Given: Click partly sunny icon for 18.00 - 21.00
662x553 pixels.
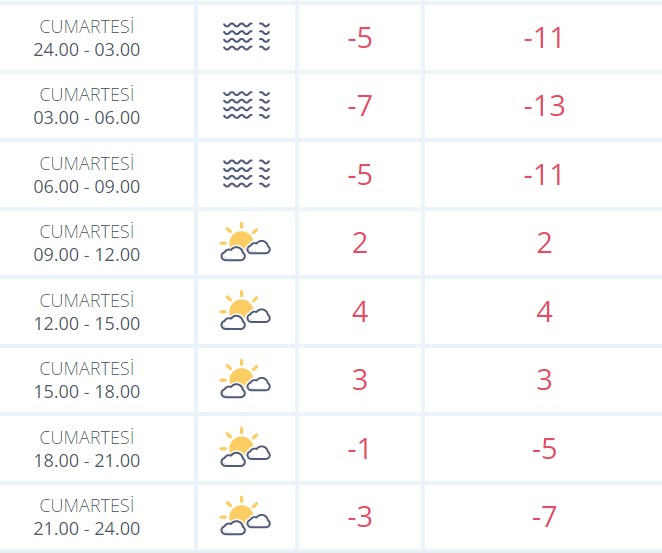Looking at the screenshot, I should (x=245, y=447).
